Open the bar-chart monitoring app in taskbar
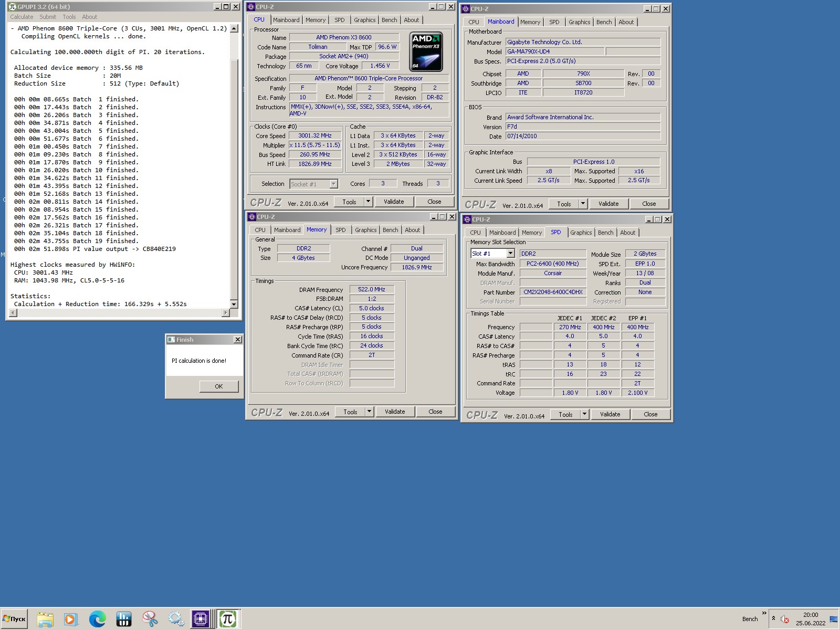The height and width of the screenshot is (630, 840). [123, 619]
